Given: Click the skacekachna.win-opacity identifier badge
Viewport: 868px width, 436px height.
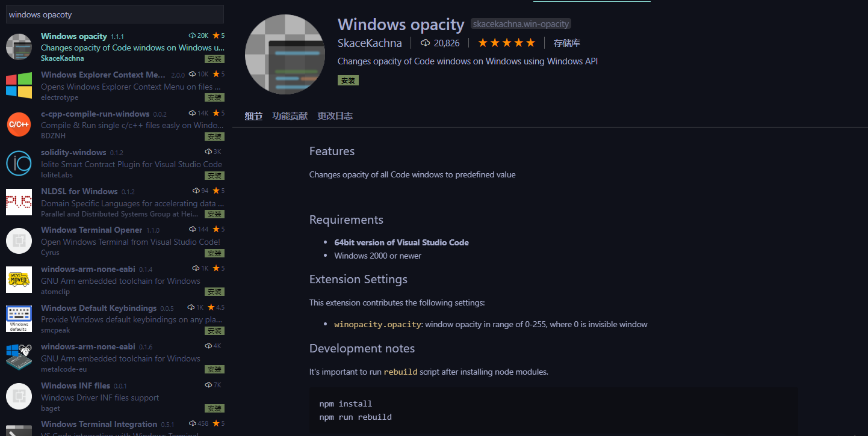Looking at the screenshot, I should click(521, 24).
